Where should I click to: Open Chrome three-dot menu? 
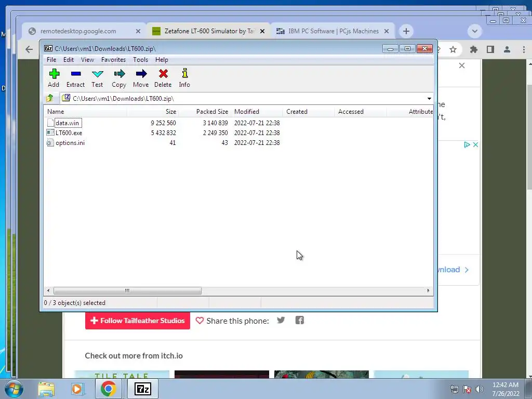coord(524,49)
